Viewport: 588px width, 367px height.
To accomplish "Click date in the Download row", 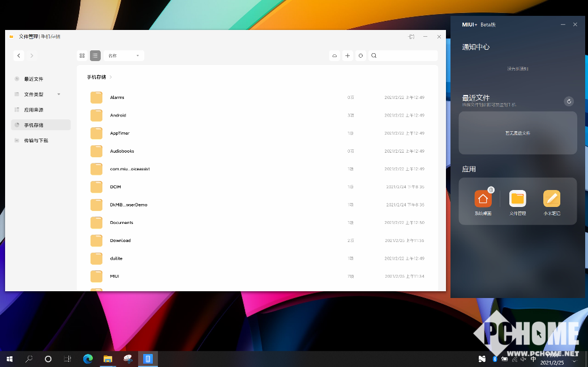I will (404, 241).
